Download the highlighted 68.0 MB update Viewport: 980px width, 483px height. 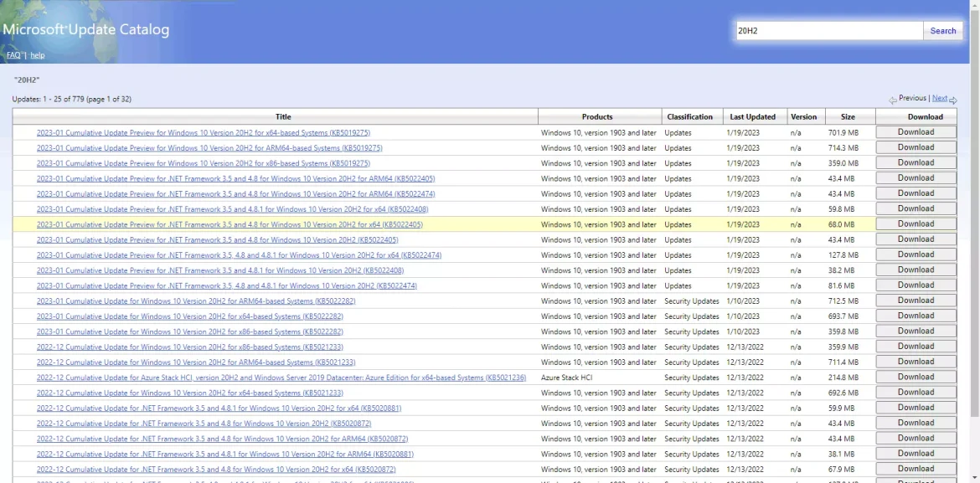tap(916, 224)
